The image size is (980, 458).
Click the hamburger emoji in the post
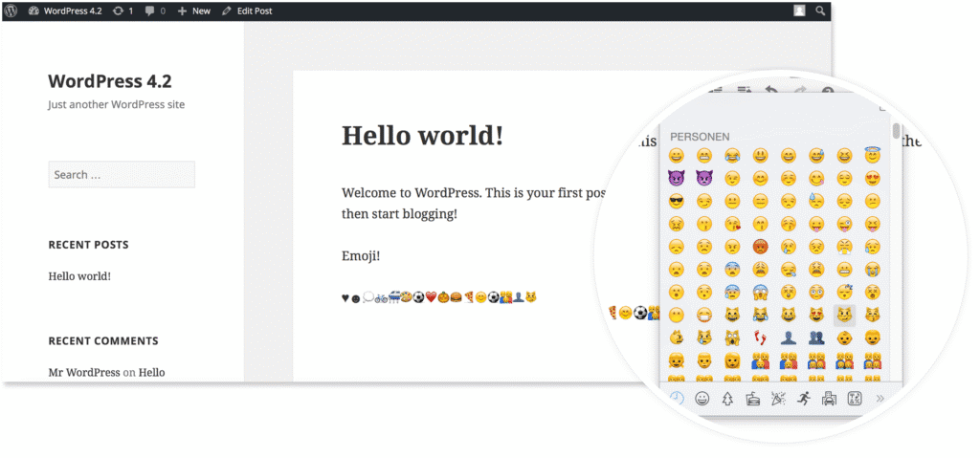456,296
